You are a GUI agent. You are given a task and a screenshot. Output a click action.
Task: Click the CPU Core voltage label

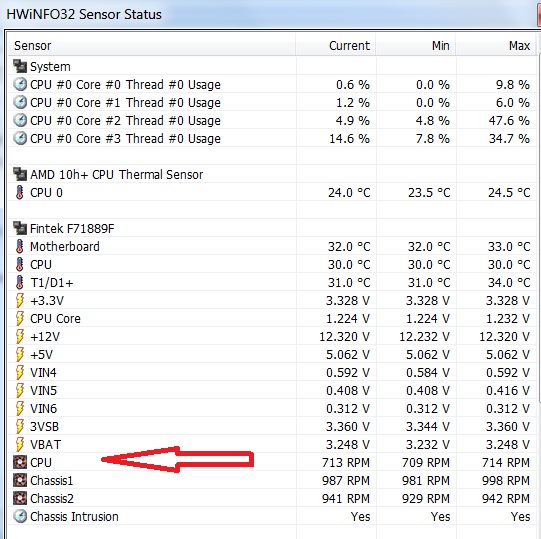click(x=55, y=318)
